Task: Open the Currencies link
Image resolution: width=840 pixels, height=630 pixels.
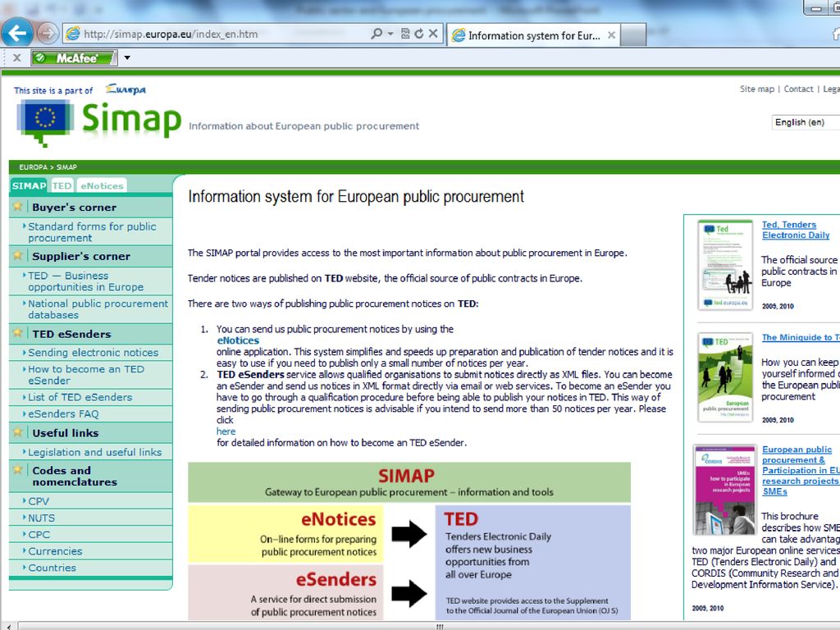Action: click(55, 551)
